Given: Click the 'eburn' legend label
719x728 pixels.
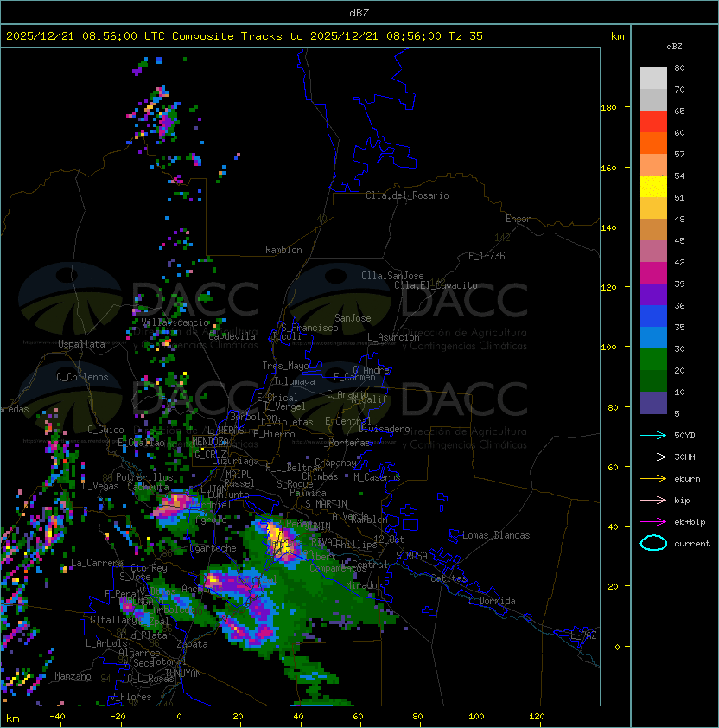Looking at the screenshot, I should pyautogui.click(x=687, y=479).
